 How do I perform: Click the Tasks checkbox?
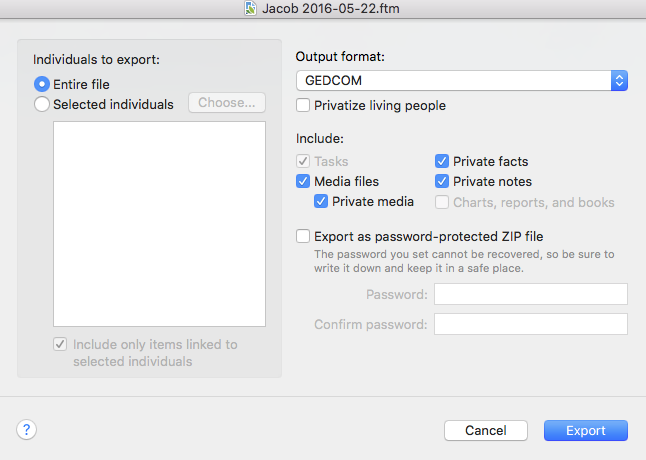(303, 161)
